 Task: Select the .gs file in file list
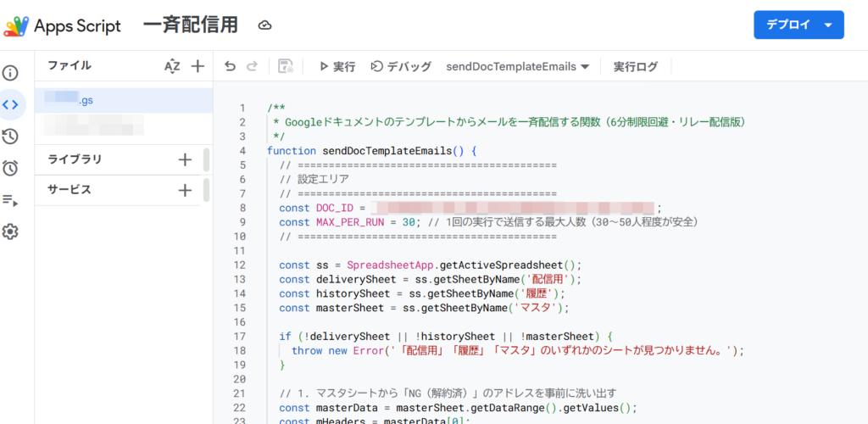coord(124,101)
